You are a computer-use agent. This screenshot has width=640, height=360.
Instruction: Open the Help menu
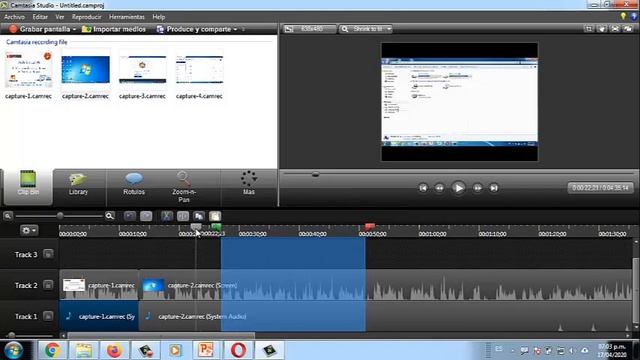point(158,17)
